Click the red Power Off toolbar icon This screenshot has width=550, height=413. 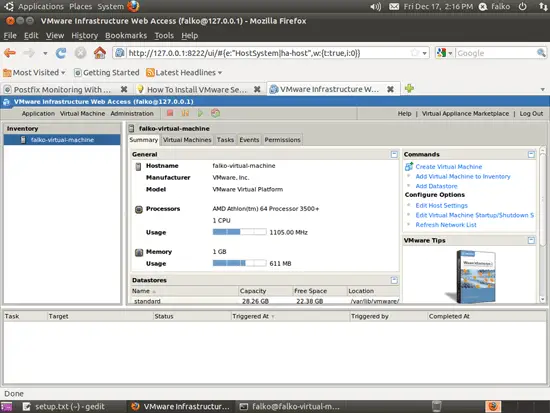tap(170, 113)
